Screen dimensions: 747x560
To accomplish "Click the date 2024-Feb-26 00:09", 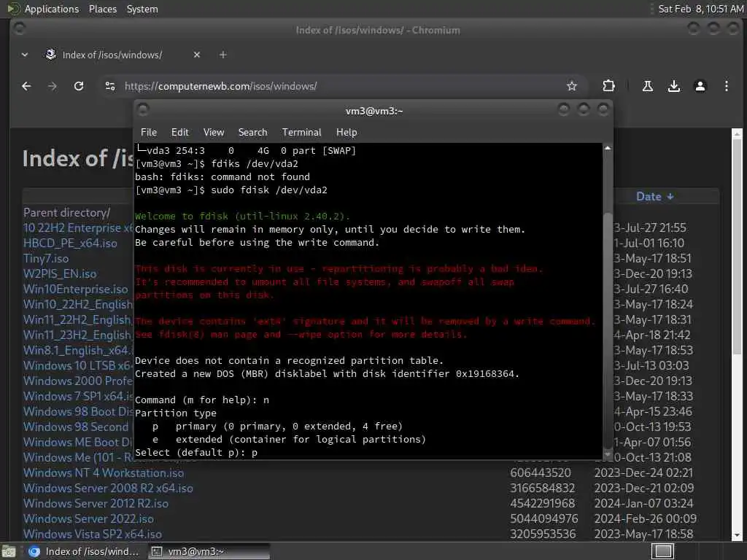I will pos(645,518).
